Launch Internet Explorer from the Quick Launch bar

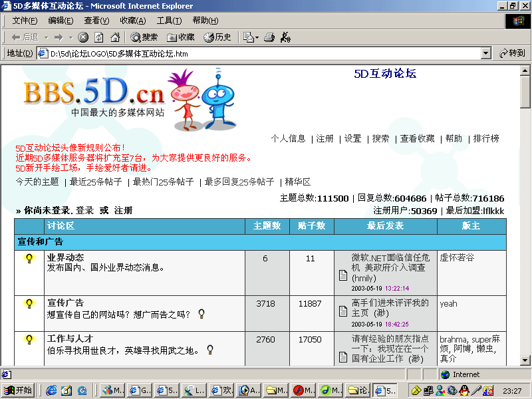(51, 390)
